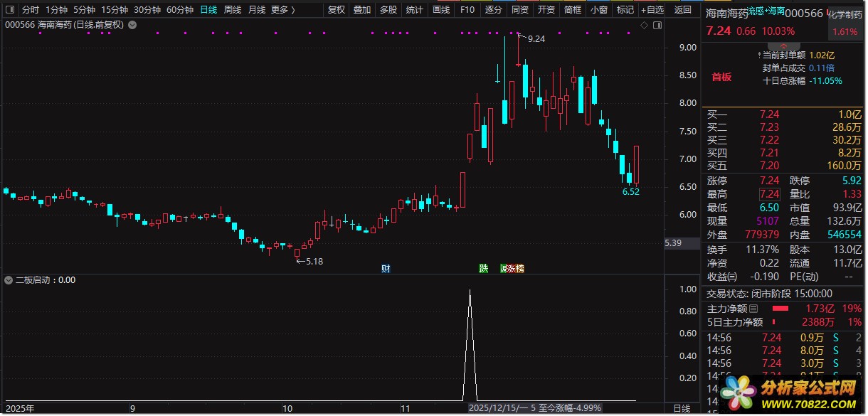
Task: Click 外盘 value 779379
Action: (763, 235)
